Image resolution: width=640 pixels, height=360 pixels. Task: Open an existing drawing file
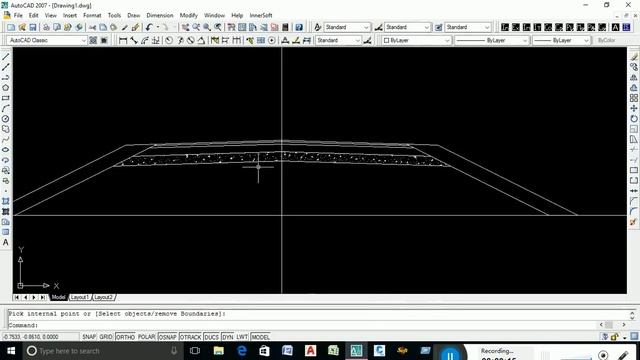[22, 27]
